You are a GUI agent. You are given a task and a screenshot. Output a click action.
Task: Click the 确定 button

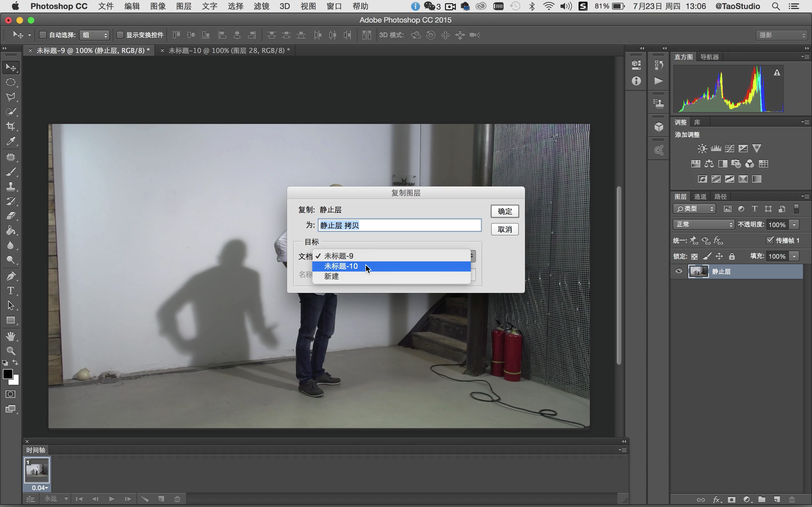tap(505, 211)
